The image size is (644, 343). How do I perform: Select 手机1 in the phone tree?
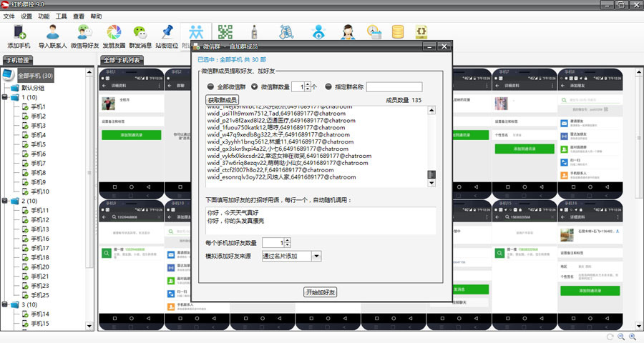coord(38,106)
